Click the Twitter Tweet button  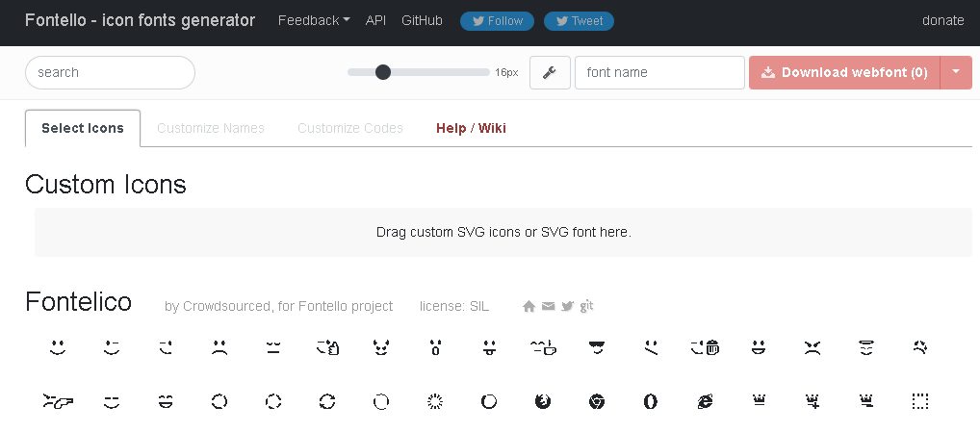coord(579,21)
